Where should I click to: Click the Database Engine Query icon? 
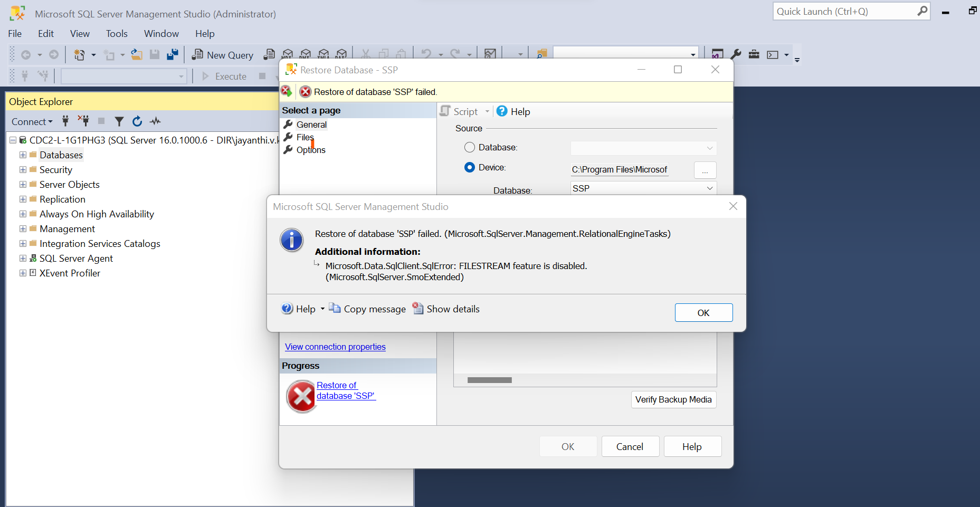click(269, 54)
